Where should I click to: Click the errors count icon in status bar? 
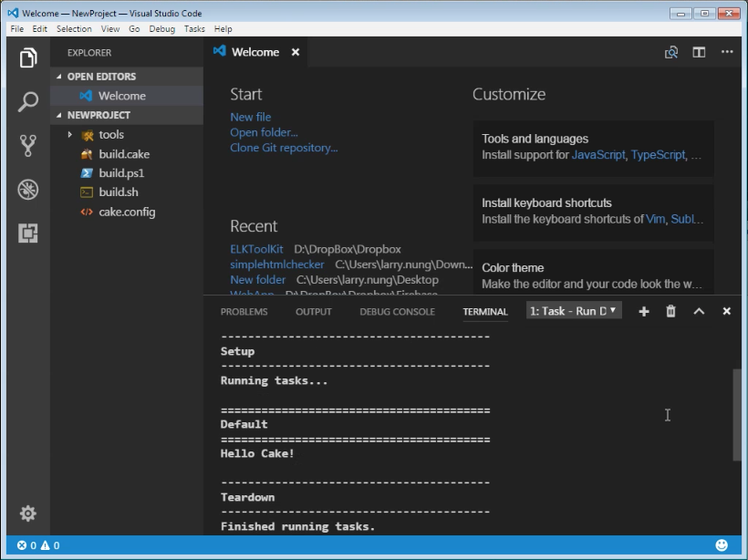pyautogui.click(x=22, y=545)
